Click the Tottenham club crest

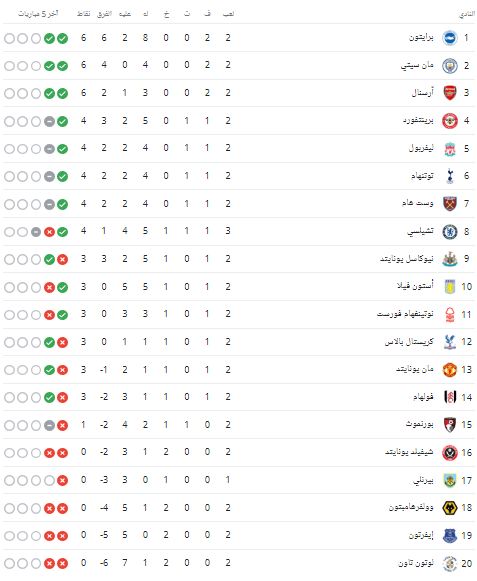point(450,176)
